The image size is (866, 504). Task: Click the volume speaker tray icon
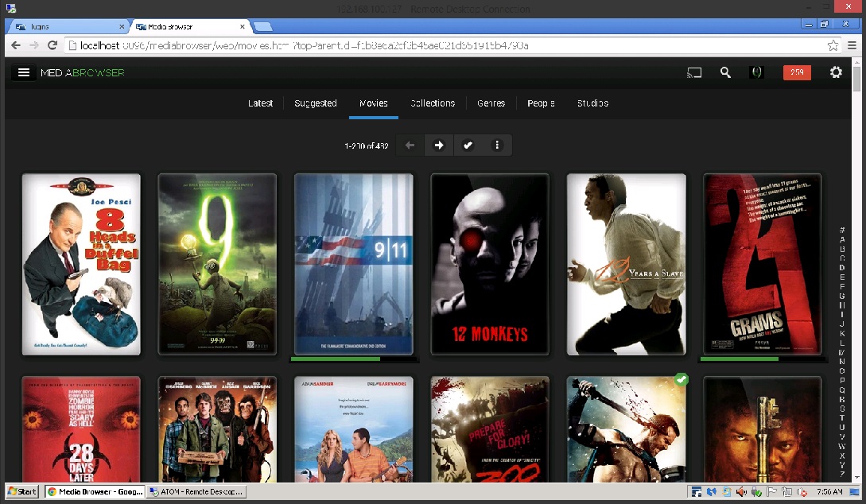[x=741, y=491]
